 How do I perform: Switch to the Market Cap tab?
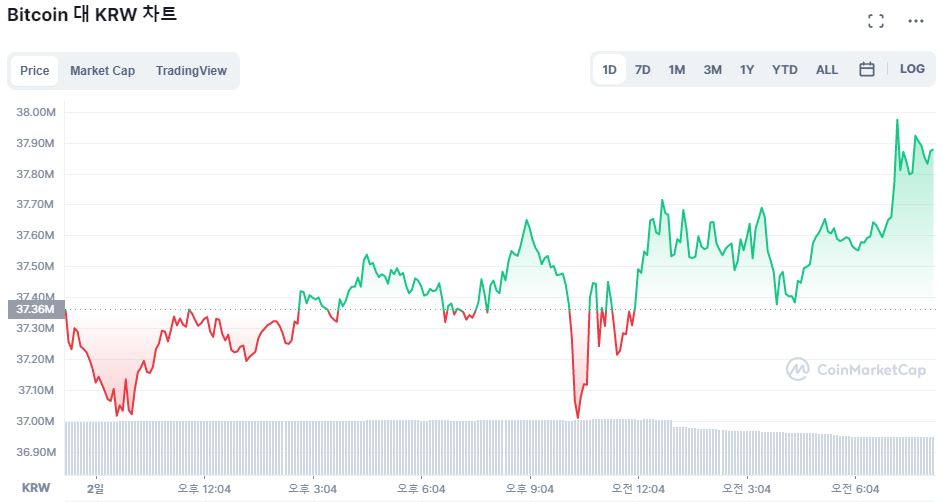pyautogui.click(x=102, y=71)
